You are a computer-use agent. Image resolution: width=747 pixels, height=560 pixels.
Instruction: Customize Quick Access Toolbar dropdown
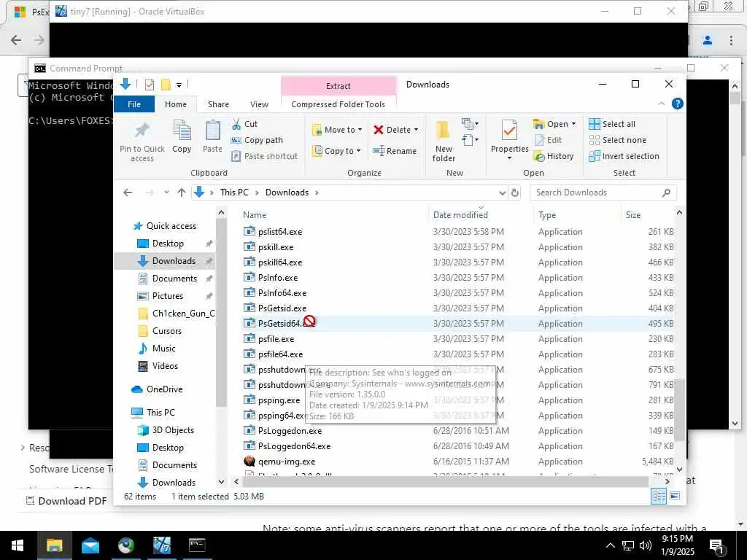click(179, 85)
